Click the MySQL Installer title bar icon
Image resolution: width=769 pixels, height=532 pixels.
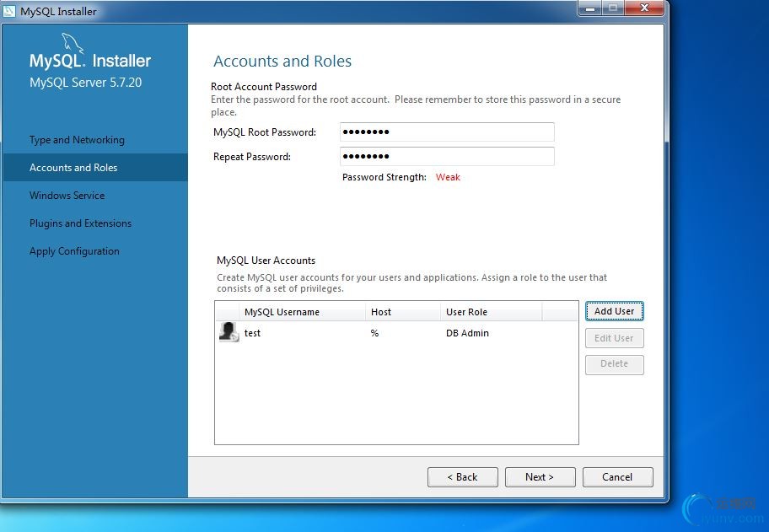(x=9, y=10)
